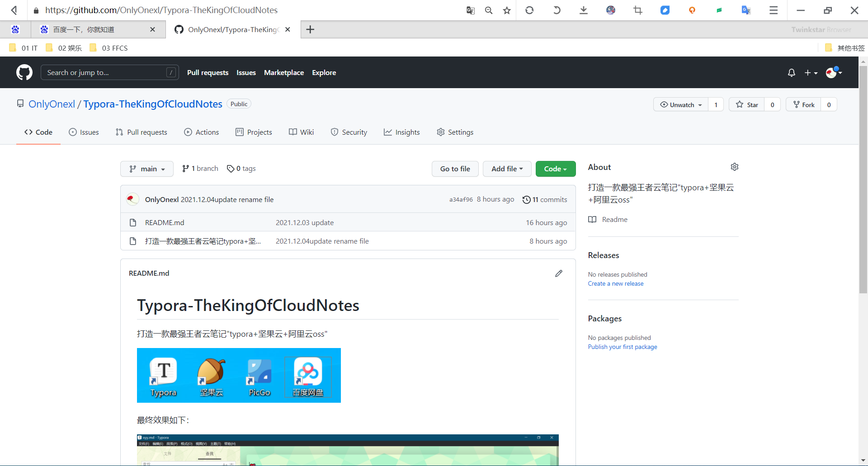Expand the green Code dropdown
This screenshot has width=868, height=466.
[x=556, y=169]
